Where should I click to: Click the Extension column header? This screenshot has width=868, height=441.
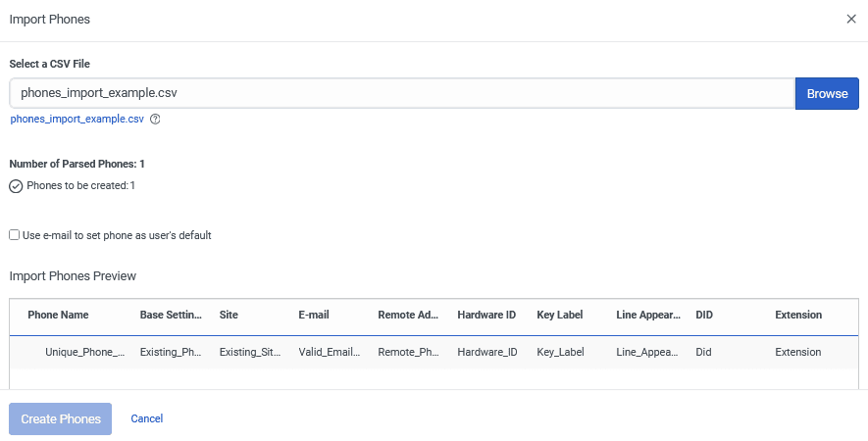click(798, 315)
